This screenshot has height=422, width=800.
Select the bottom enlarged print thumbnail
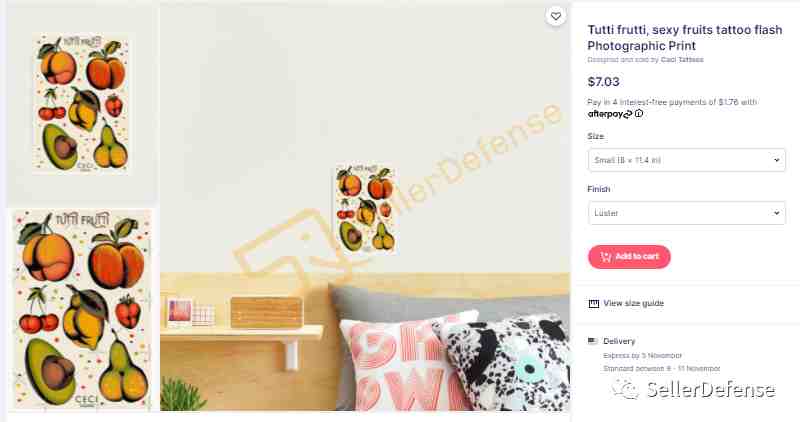tap(83, 309)
